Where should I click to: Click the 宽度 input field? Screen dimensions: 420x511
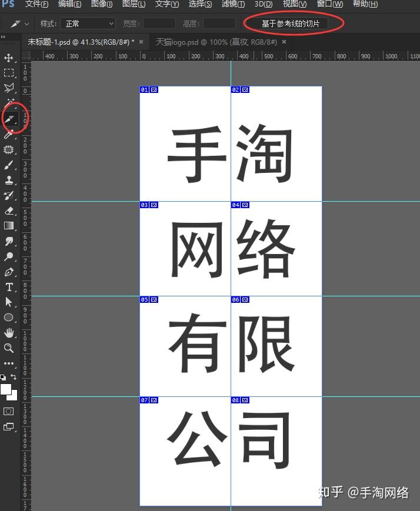click(159, 24)
